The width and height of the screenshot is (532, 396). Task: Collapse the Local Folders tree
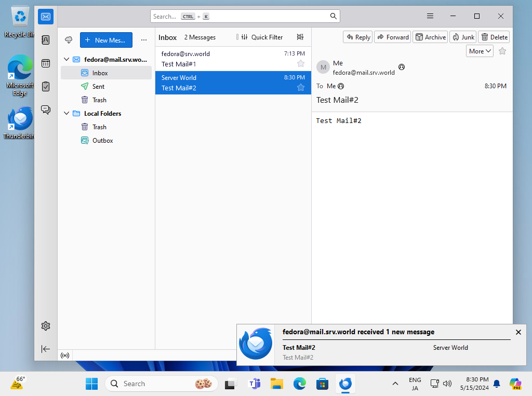pyautogui.click(x=66, y=114)
